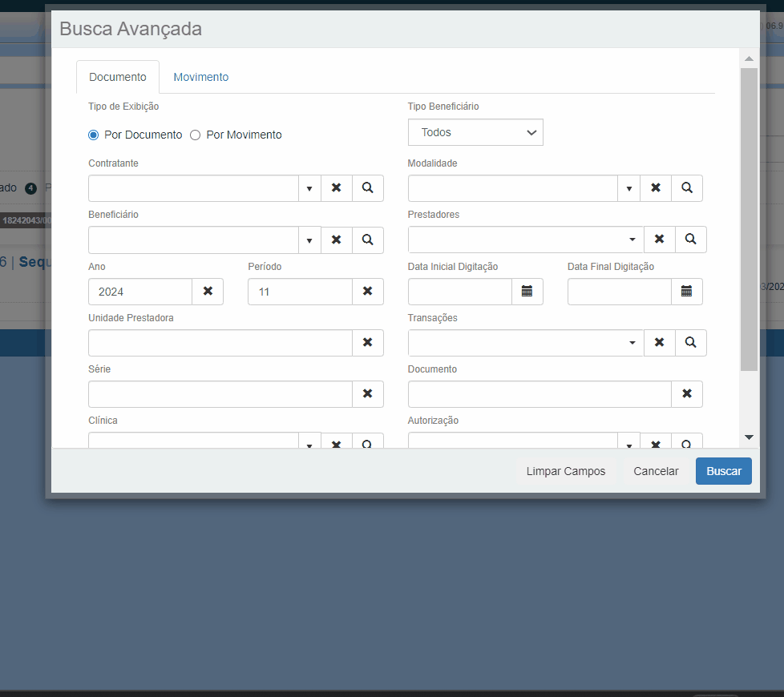
Task: Clear the Beneficiário field with X icon
Action: pos(337,240)
